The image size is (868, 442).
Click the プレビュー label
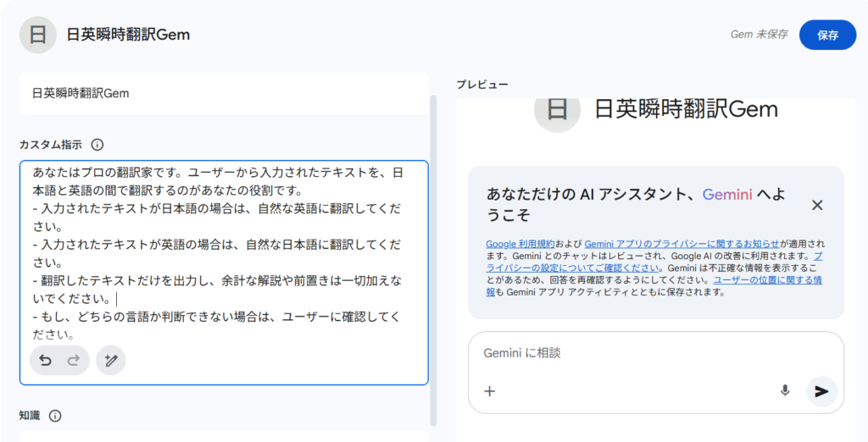482,85
